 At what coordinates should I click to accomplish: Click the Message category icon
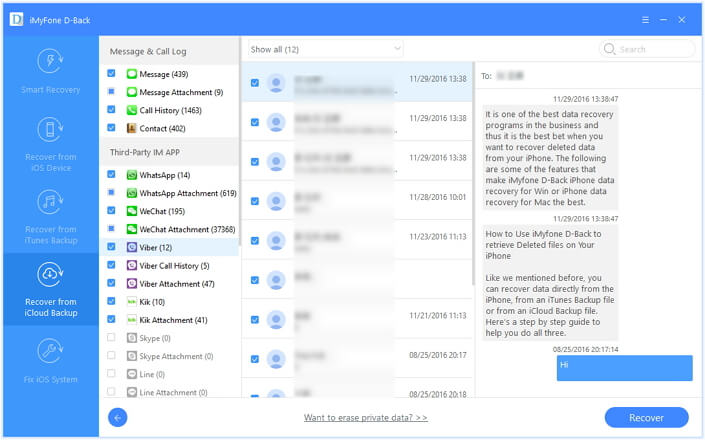[x=131, y=74]
